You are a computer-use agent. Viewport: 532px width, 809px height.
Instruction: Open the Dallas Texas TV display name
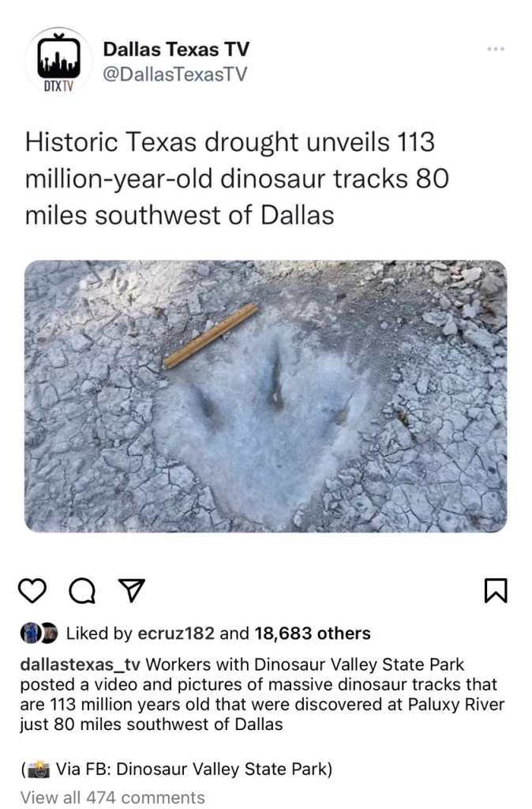pyautogui.click(x=175, y=49)
